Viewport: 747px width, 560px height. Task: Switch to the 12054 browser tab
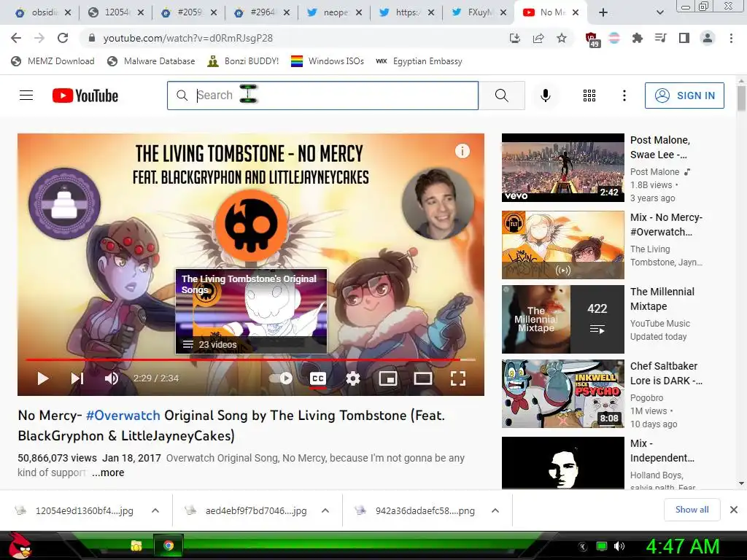coord(115,12)
